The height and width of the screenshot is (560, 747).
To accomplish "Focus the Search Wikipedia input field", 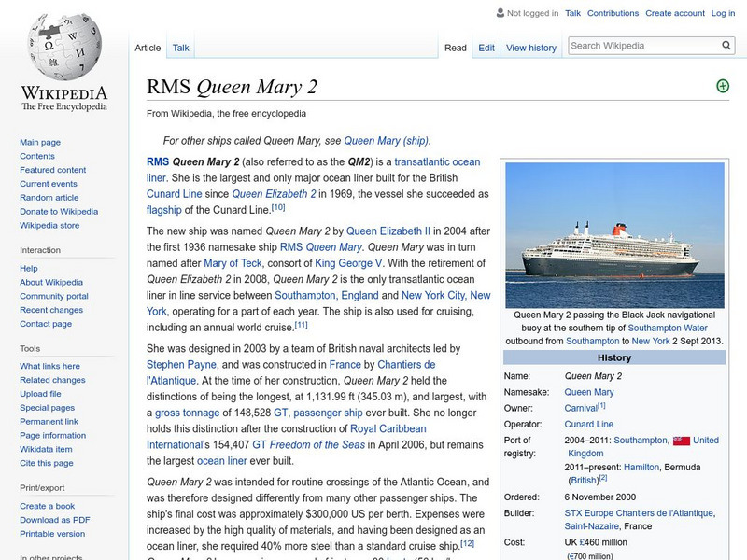I will [644, 46].
